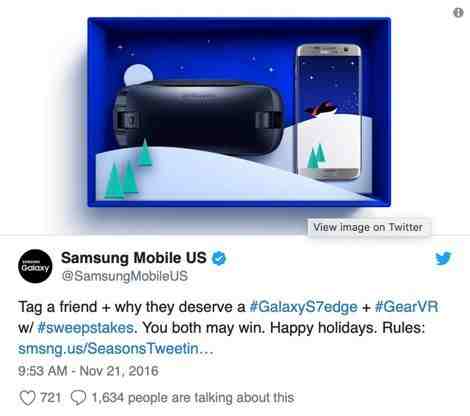Image resolution: width=470 pixels, height=416 pixels.
Task: Open the Samsung Galaxy profile avatar
Action: pos(35,266)
